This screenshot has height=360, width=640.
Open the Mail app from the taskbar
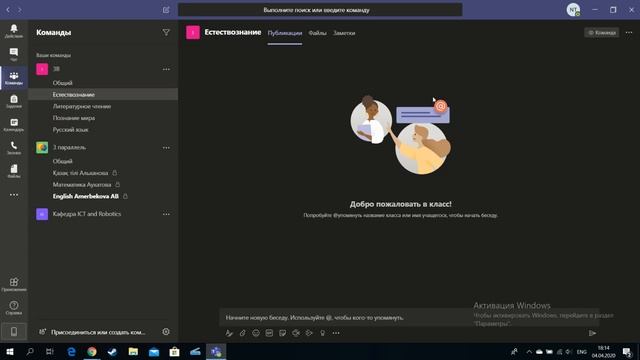(154, 351)
